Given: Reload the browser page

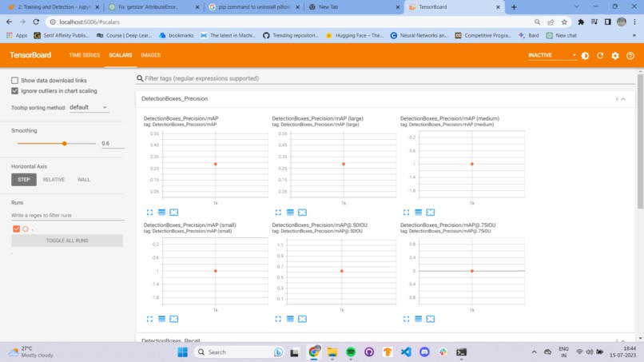Looking at the screenshot, I should pos(36,22).
